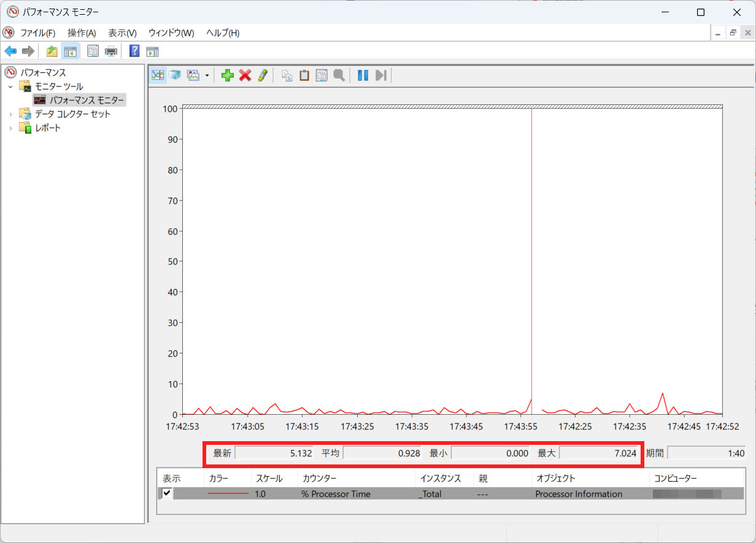Click Highlight pen icon
This screenshot has width=756, height=543.
tap(263, 75)
